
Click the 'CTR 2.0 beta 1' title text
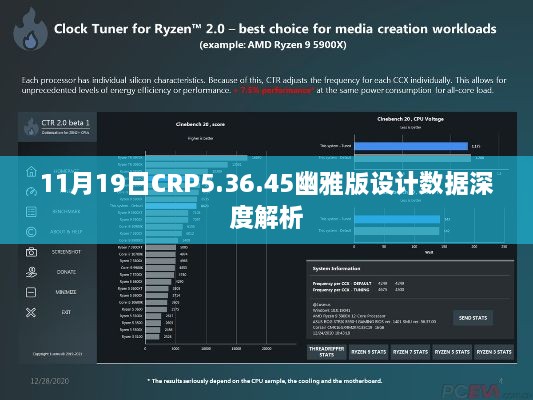[65, 123]
